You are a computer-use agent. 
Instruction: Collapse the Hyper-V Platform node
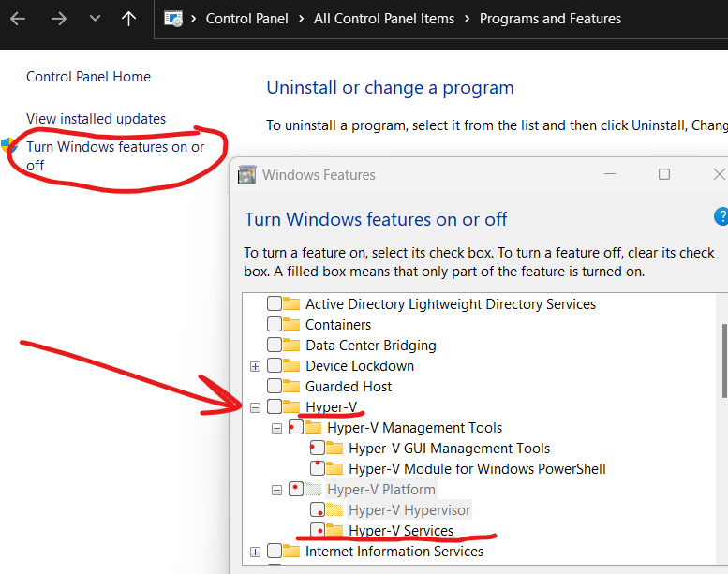(x=276, y=490)
